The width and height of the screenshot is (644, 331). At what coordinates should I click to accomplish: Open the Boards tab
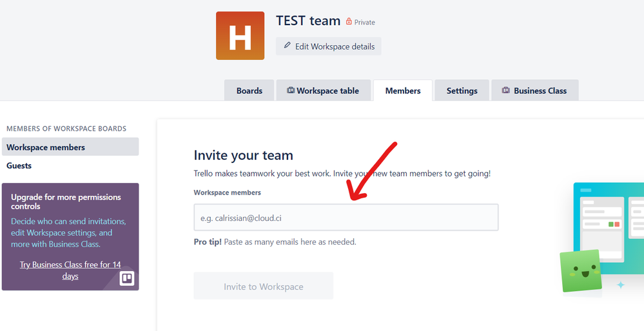coord(249,90)
